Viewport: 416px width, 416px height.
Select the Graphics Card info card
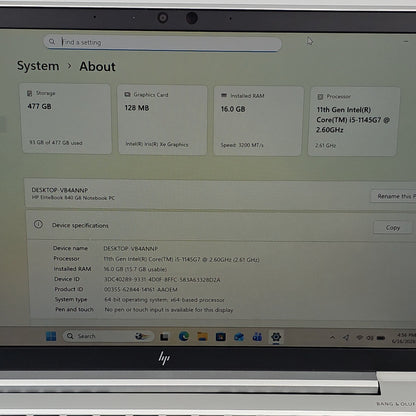click(x=162, y=120)
